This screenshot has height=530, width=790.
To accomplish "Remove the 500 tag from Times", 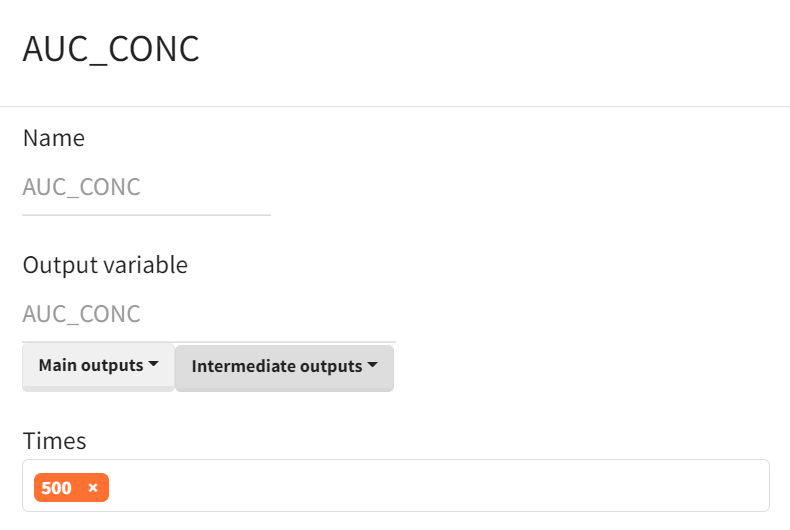I will pos(93,488).
